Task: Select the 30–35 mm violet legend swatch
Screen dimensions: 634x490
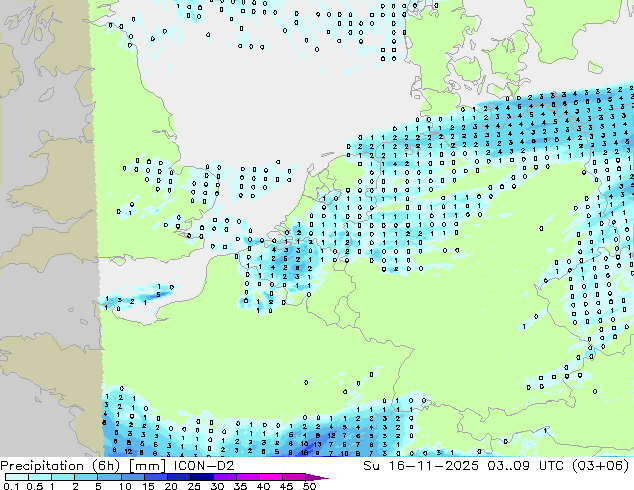Action: click(225, 477)
